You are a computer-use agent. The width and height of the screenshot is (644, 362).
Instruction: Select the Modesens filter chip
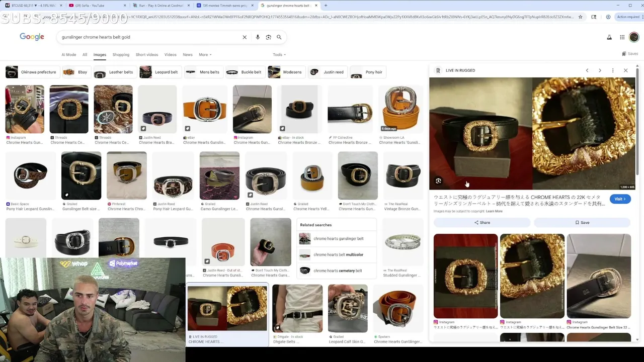tap(286, 72)
